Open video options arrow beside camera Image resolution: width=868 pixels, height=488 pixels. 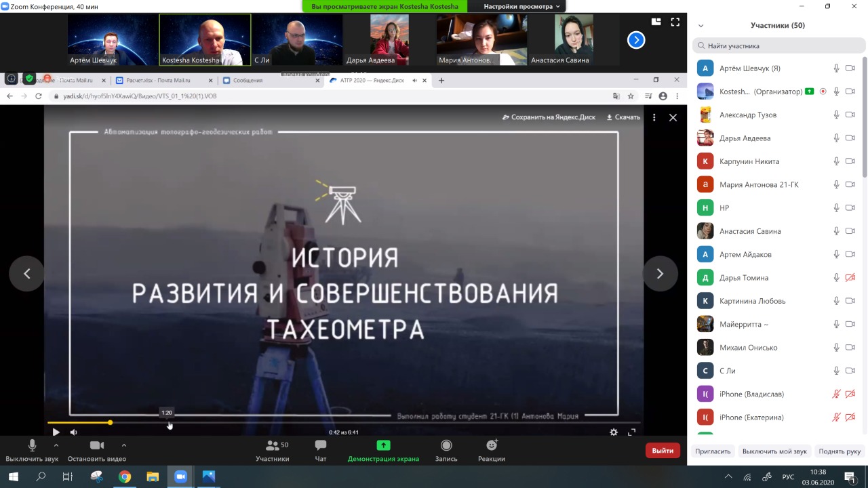coord(123,445)
